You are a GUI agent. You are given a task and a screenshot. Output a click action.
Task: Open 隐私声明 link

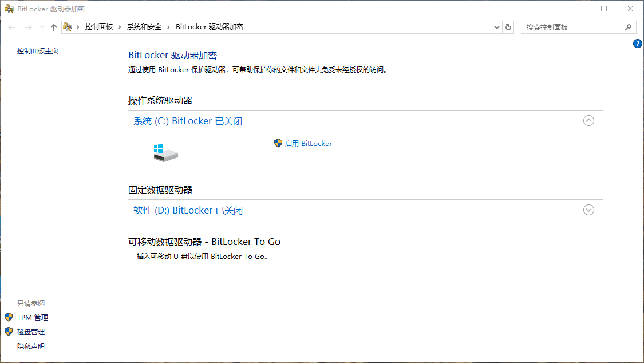[x=31, y=346]
